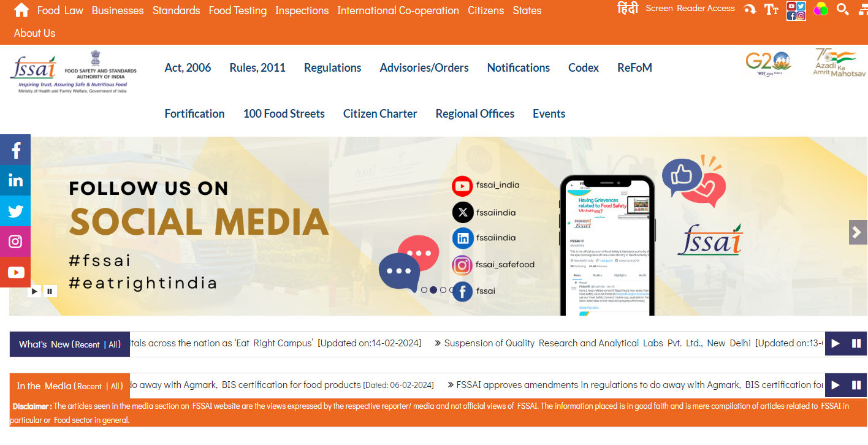Open the ReFoM link
Viewport: 868px width, 445px height.
pyautogui.click(x=634, y=67)
